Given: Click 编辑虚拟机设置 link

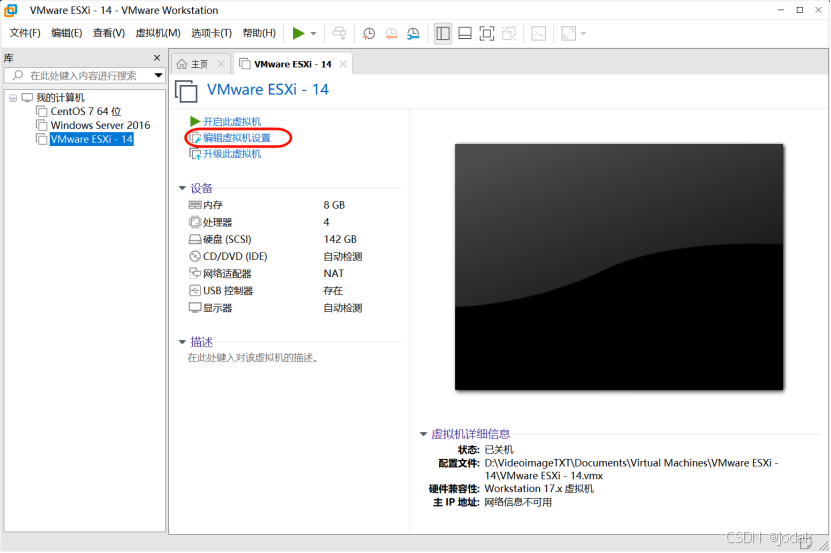Looking at the screenshot, I should [x=237, y=138].
